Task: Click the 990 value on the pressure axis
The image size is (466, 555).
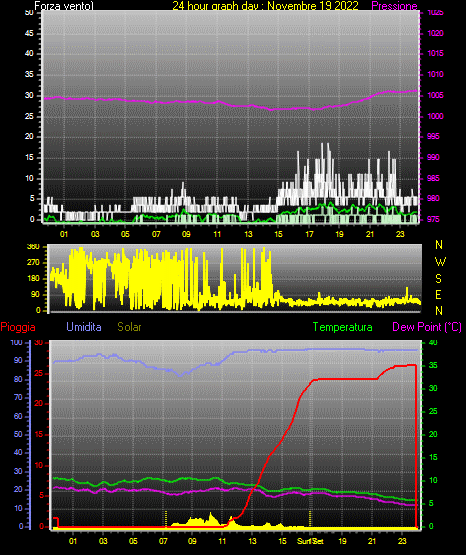Action: point(433,157)
